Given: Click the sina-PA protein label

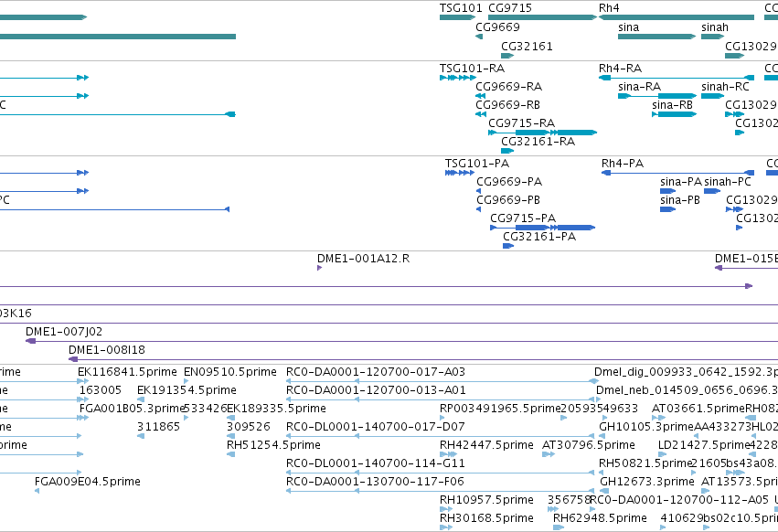Looking at the screenshot, I should (x=681, y=182).
